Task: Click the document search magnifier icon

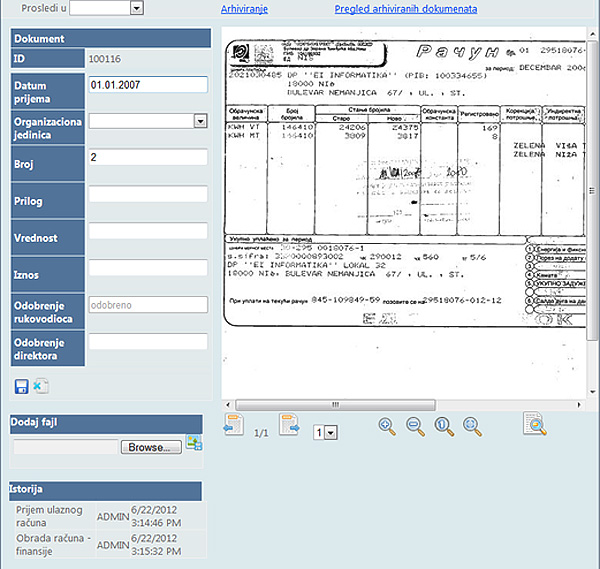Action: coord(536,425)
